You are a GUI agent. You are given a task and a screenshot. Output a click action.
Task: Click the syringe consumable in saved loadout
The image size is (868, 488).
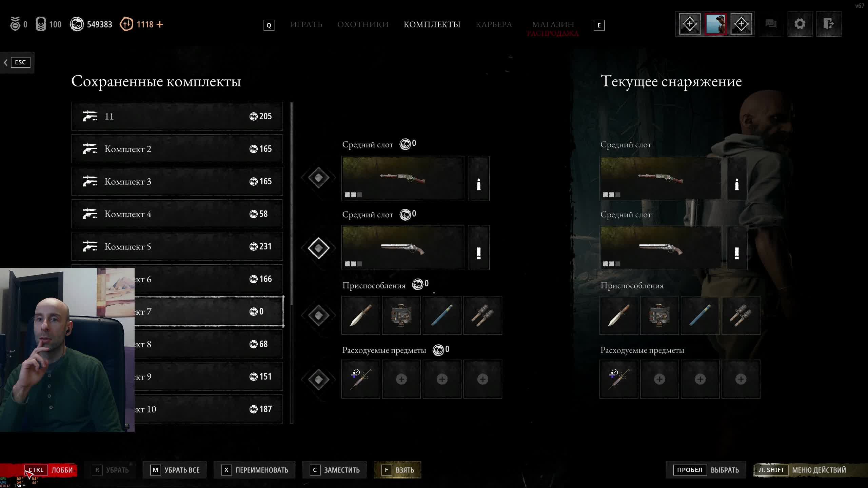[x=360, y=379]
